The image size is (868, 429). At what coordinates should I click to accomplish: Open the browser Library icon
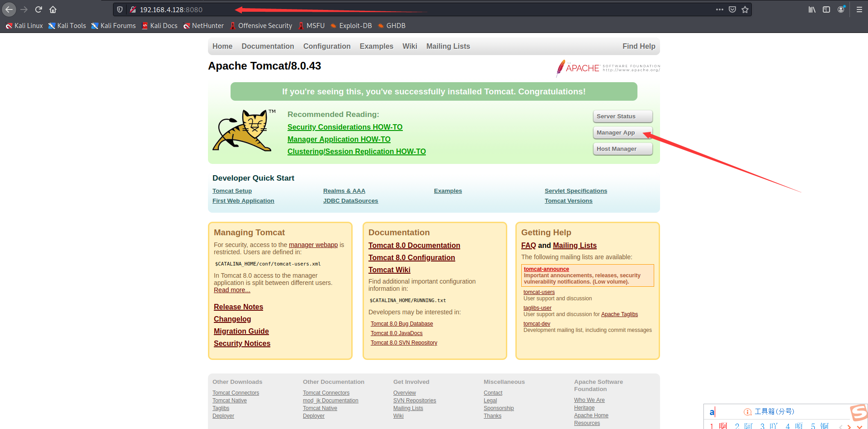[812, 9]
